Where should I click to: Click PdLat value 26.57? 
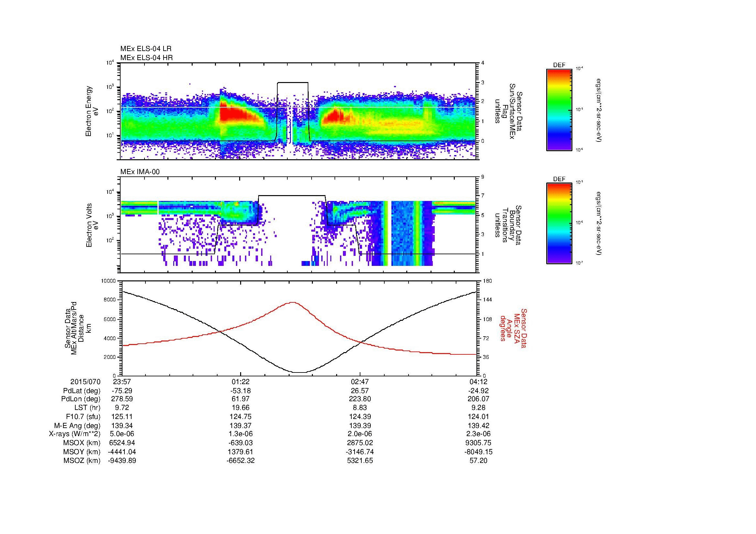click(x=360, y=391)
